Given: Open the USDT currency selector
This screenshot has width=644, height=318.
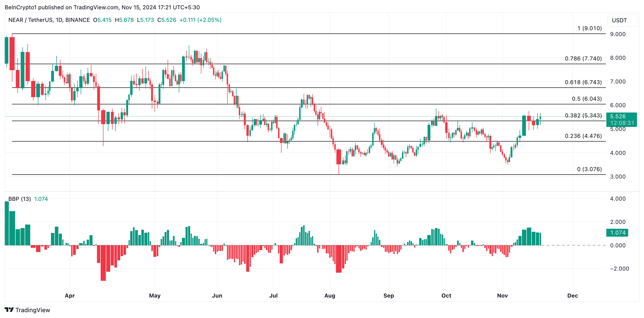Looking at the screenshot, I should tap(622, 20).
